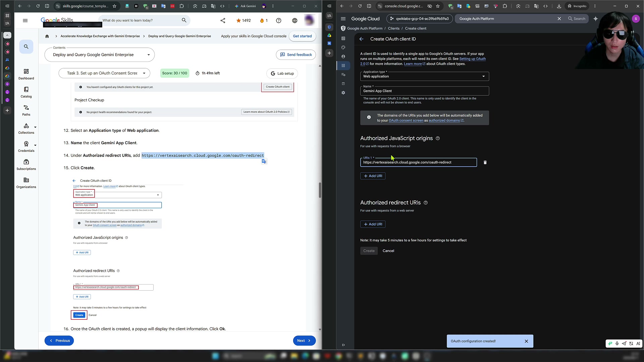Screen dimensions: 644x362
Task: Open the Branding icon in Auth Platform sidebar
Action: click(343, 48)
